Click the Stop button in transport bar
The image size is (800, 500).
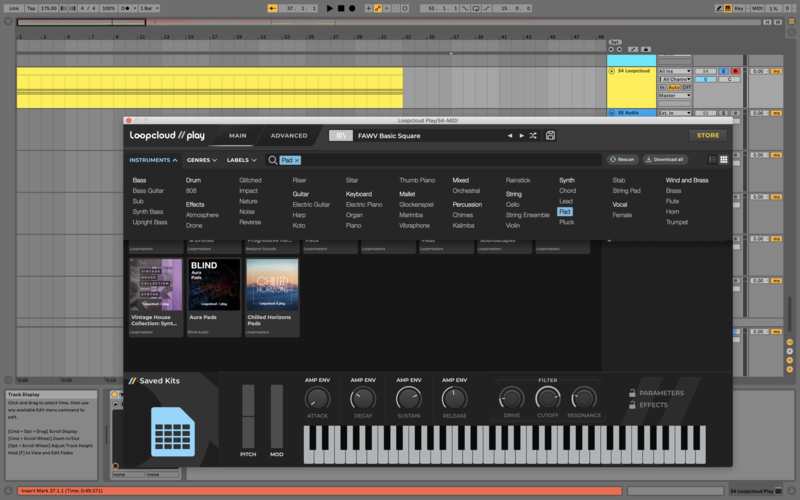point(340,8)
